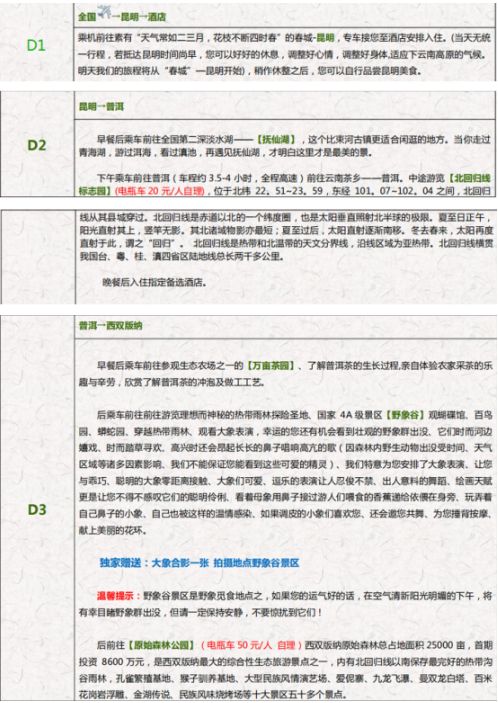Click the red 电瓶车20元/人自理 note
The width and height of the screenshot is (498, 703).
click(160, 191)
